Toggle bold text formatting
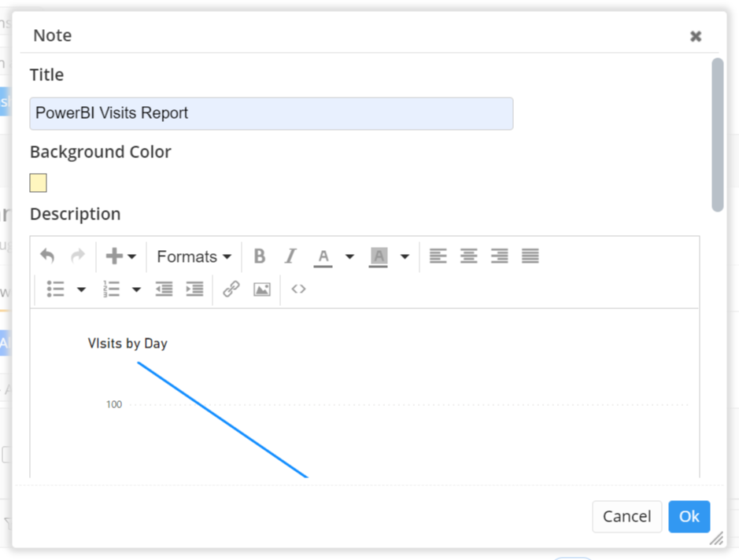Viewport: 739px width, 560px height. (x=259, y=256)
